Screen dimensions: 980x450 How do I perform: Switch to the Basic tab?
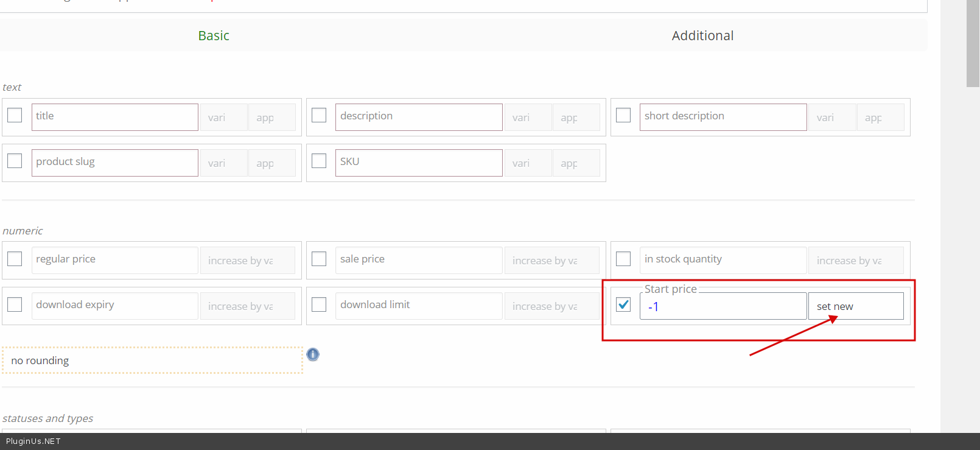click(214, 36)
